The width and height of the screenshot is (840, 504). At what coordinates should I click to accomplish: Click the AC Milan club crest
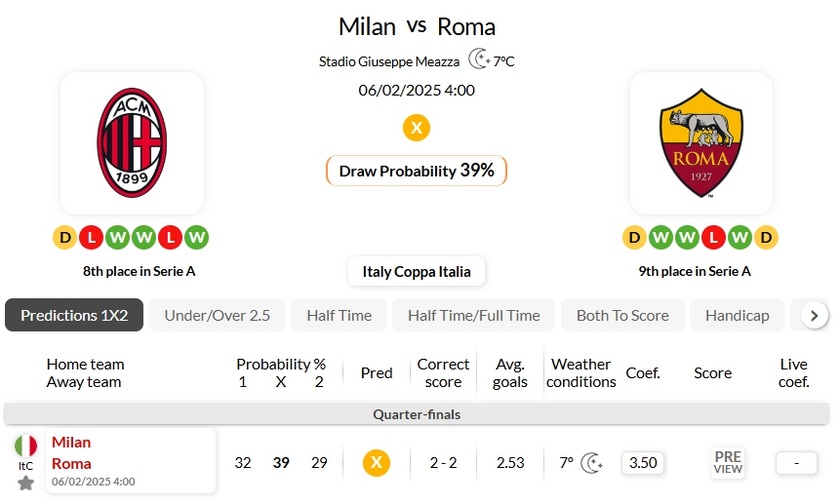click(x=132, y=142)
